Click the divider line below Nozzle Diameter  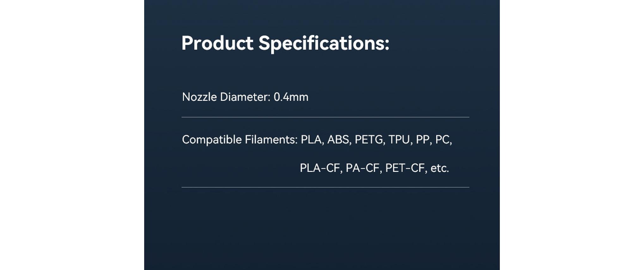point(325,117)
